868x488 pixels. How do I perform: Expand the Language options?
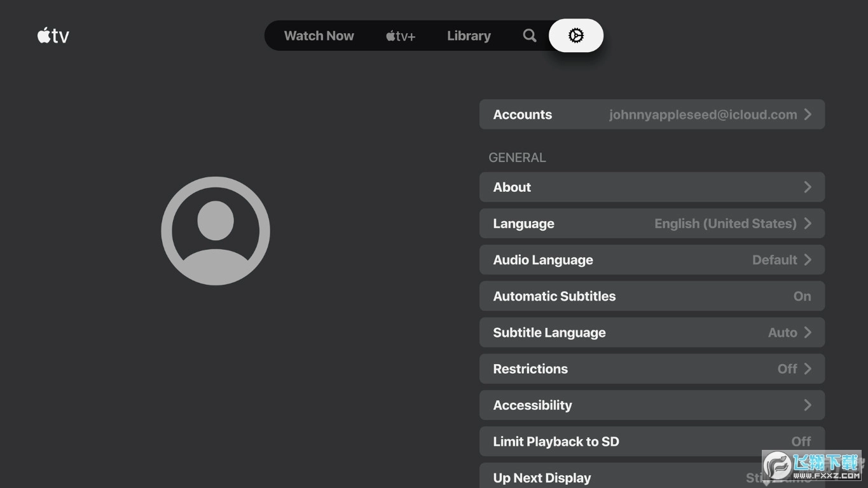click(652, 224)
